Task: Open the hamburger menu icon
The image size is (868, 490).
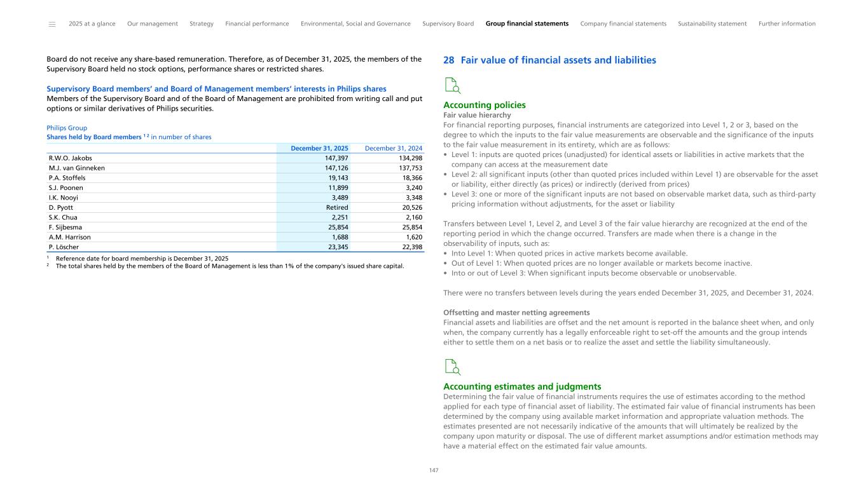Action: [x=52, y=24]
